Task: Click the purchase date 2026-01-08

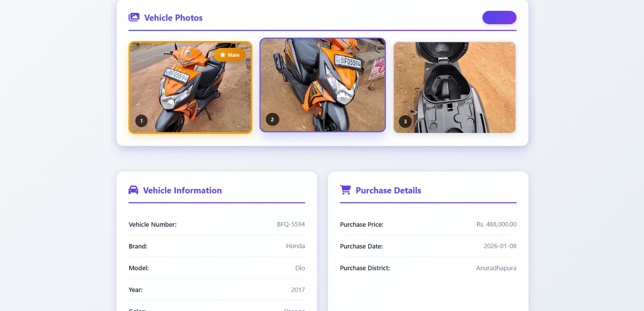Action: (500, 246)
